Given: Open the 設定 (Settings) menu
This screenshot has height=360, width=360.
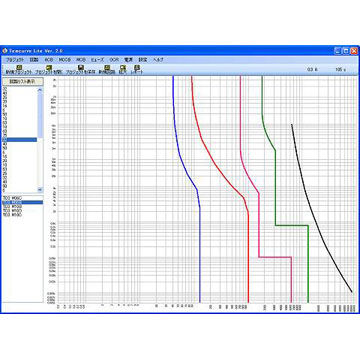Looking at the screenshot, I should tap(143, 60).
